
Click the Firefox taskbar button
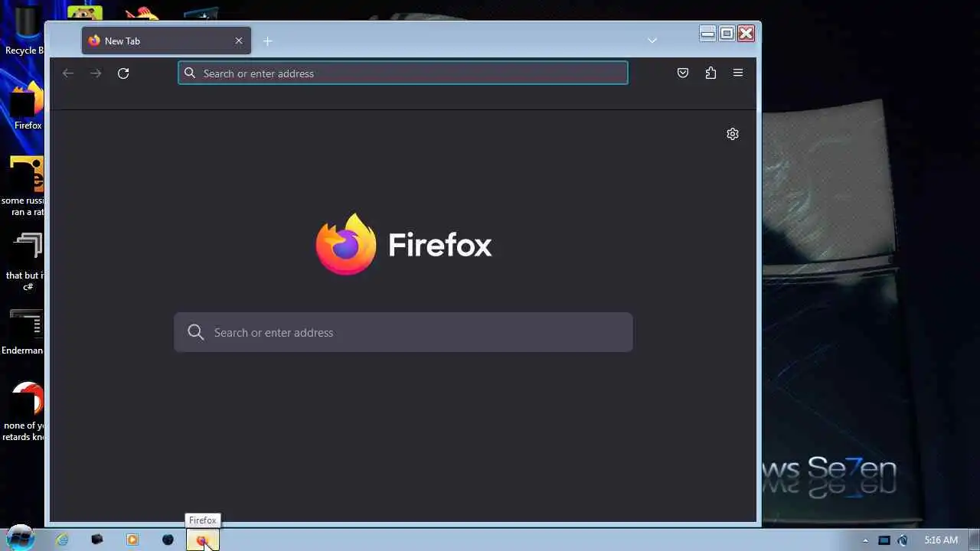pyautogui.click(x=203, y=540)
